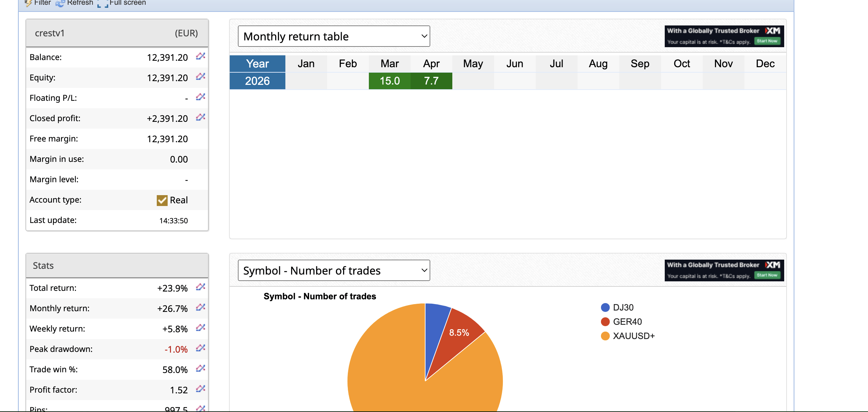Image resolution: width=868 pixels, height=412 pixels.
Task: Click the chart icon beside Peak drawdown
Action: click(200, 348)
